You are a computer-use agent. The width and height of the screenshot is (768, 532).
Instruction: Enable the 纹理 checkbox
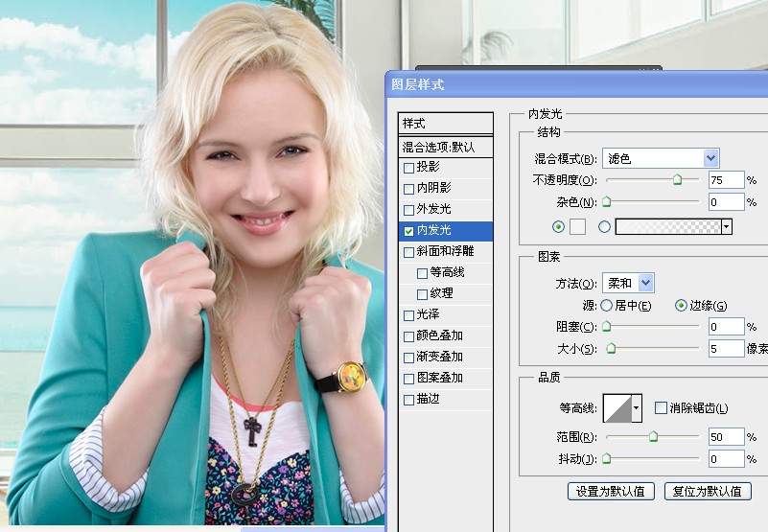click(422, 294)
